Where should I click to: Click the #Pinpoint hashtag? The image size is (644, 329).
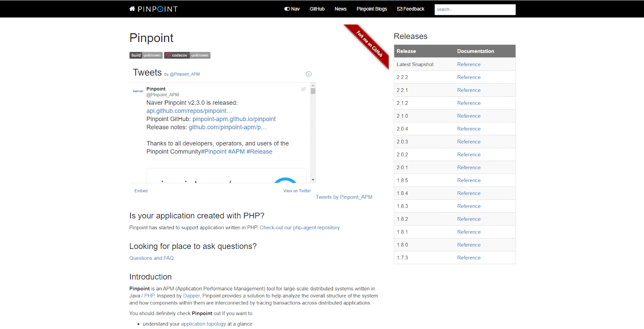click(214, 151)
